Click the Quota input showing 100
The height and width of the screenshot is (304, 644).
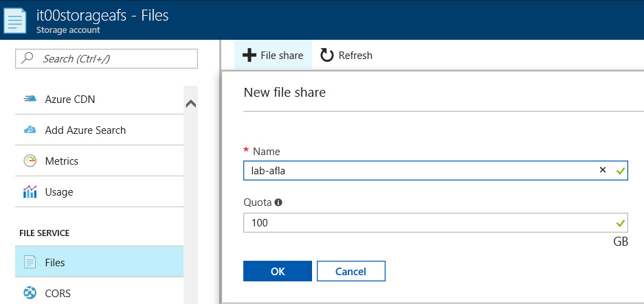point(435,223)
